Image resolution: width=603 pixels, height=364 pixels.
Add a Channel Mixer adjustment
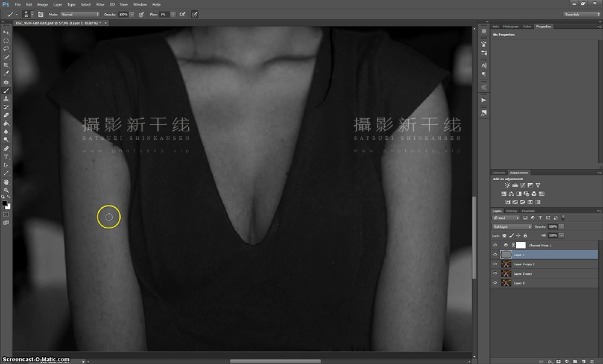[x=534, y=193]
